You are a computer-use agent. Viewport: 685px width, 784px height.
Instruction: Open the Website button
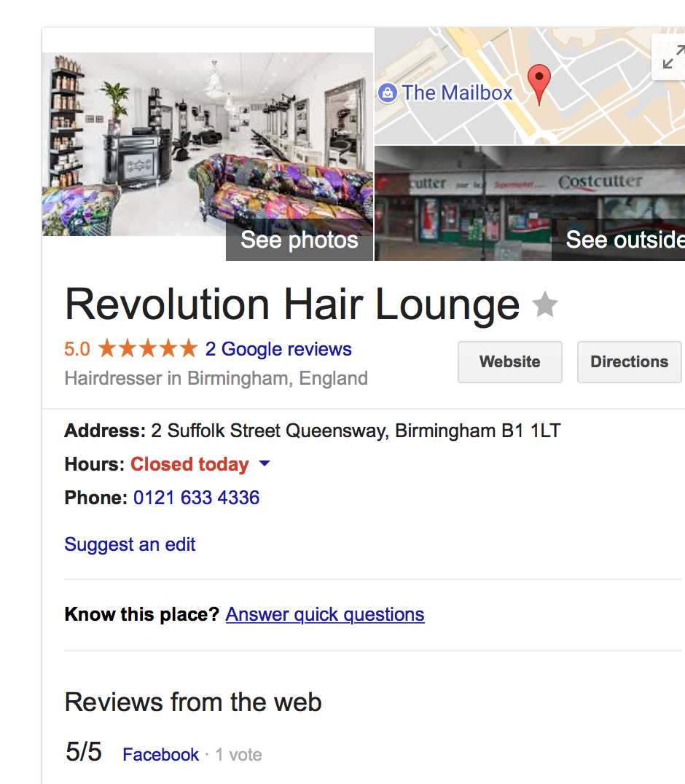[510, 362]
